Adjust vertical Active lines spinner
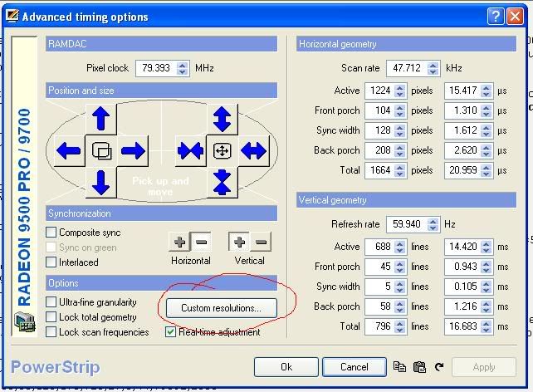Viewport: 533px width, 392px height. (400, 247)
